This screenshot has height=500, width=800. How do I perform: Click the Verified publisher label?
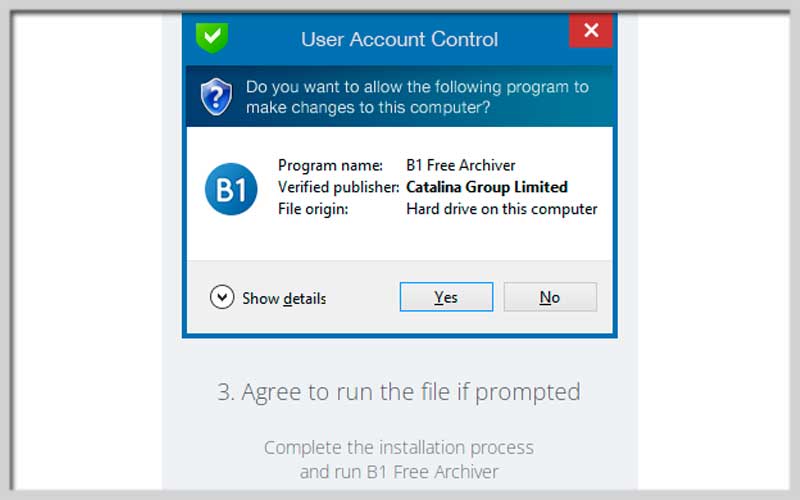click(338, 187)
